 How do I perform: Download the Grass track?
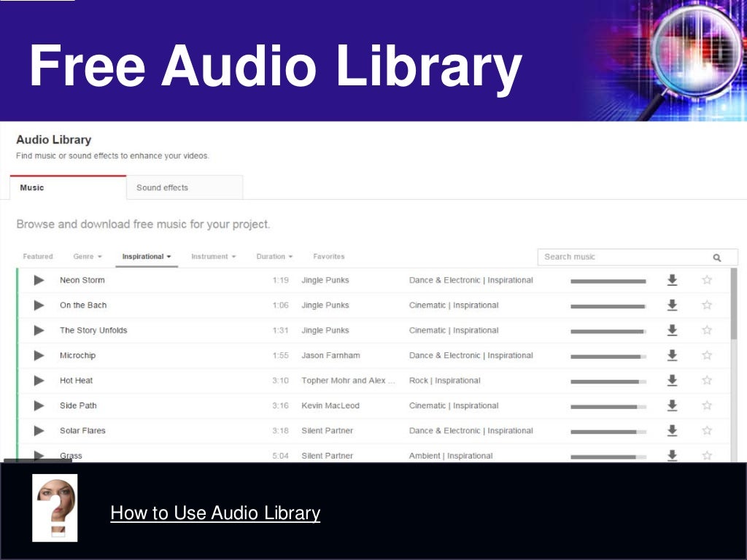pos(672,455)
